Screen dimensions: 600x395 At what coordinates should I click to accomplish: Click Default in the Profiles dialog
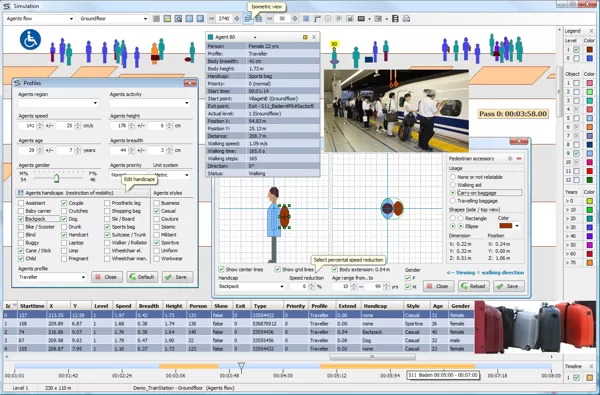point(142,277)
